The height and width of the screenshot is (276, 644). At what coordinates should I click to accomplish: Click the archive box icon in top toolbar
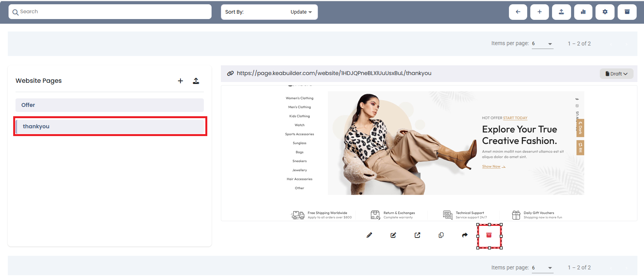pyautogui.click(x=627, y=12)
